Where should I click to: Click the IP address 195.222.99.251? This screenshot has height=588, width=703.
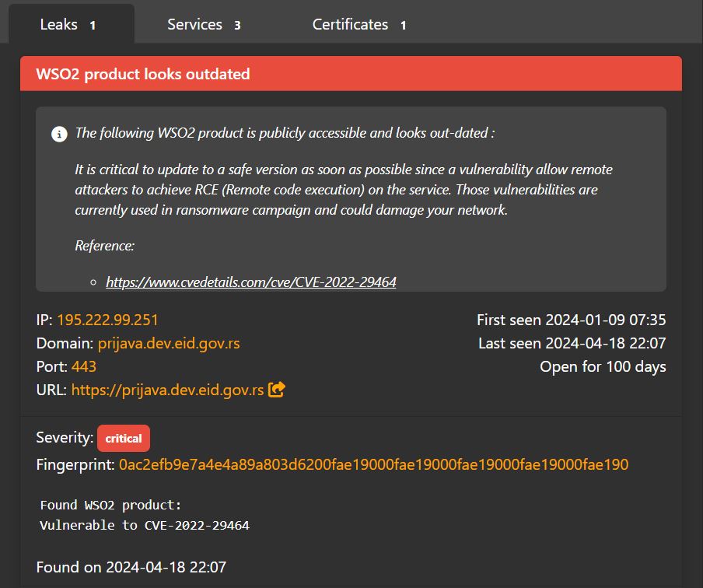point(107,320)
